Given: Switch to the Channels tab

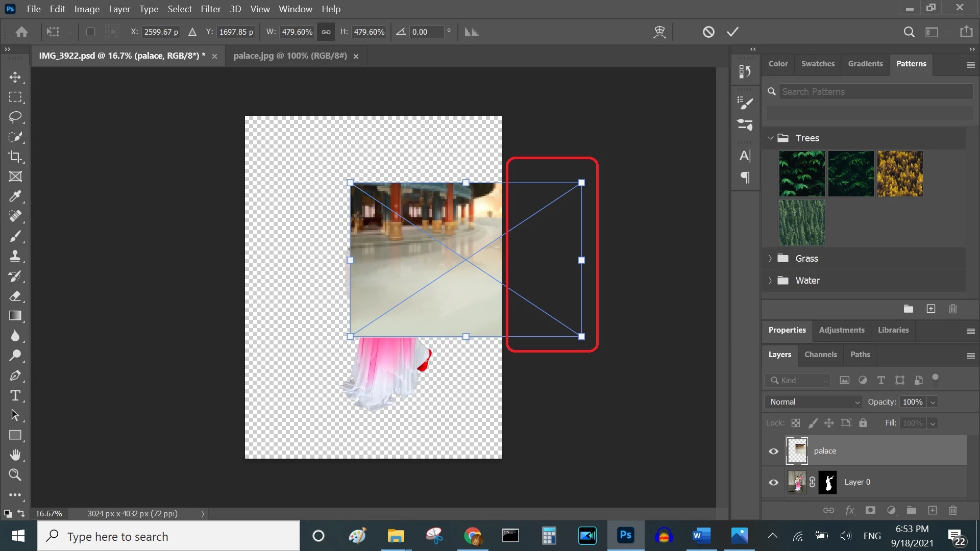Looking at the screenshot, I should (x=820, y=355).
